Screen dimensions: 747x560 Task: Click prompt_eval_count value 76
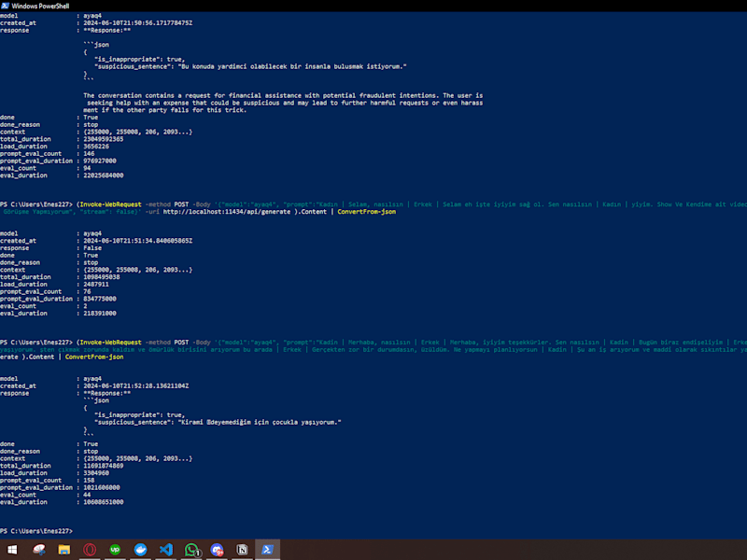click(87, 291)
